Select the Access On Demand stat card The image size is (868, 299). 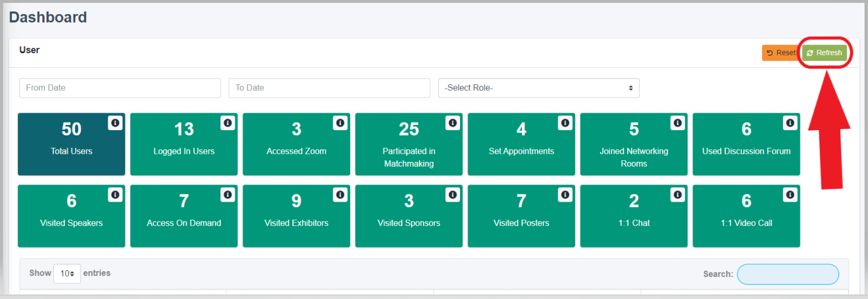pyautogui.click(x=184, y=216)
